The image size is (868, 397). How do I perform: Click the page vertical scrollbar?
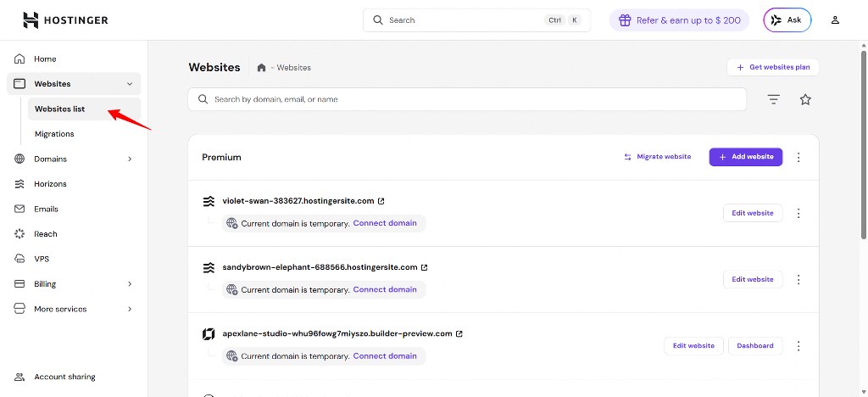tap(864, 144)
